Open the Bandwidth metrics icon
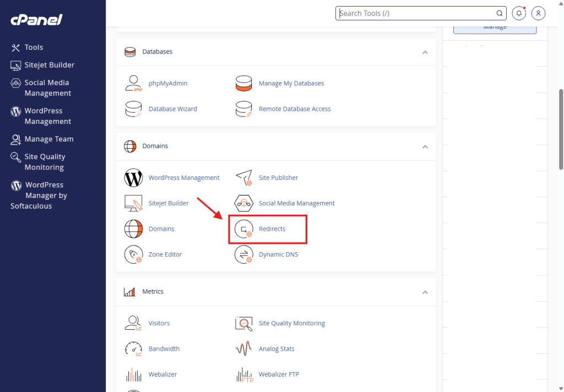Viewport: 564px width, 392px height. point(133,349)
